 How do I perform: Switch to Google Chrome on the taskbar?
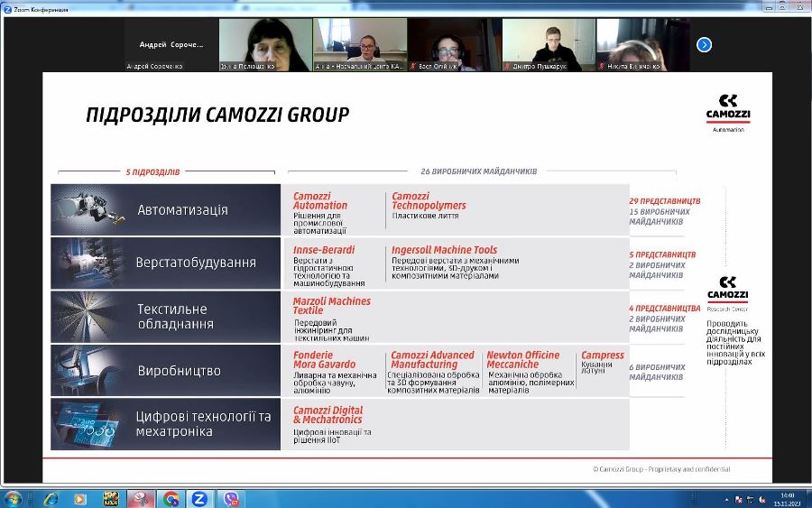tap(171, 499)
